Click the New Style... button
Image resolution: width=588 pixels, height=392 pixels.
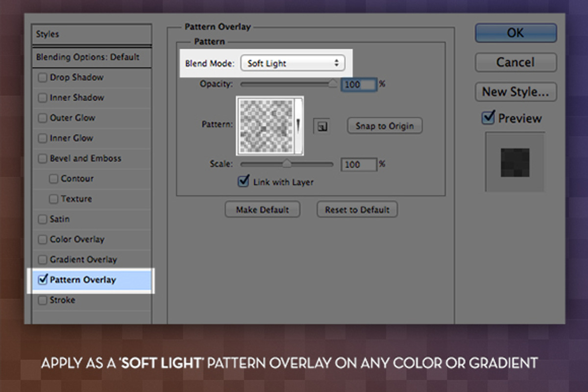point(515,92)
